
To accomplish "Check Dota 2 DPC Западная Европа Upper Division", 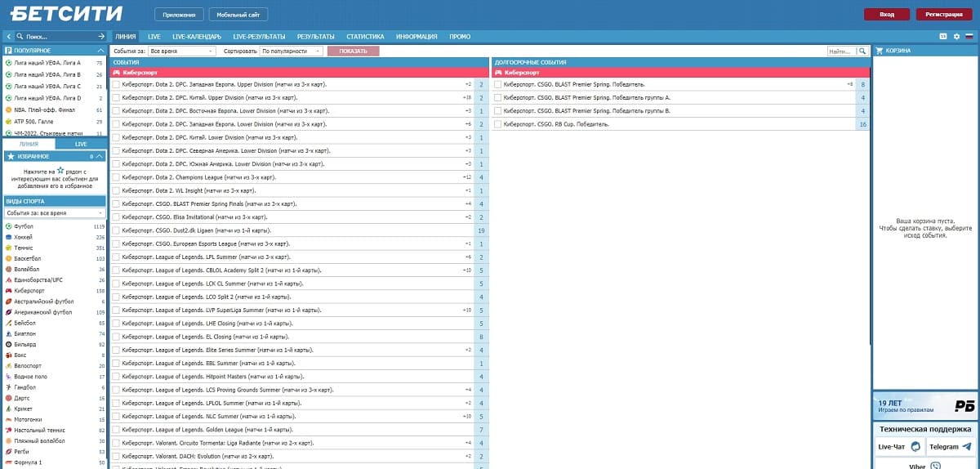I will [x=115, y=84].
